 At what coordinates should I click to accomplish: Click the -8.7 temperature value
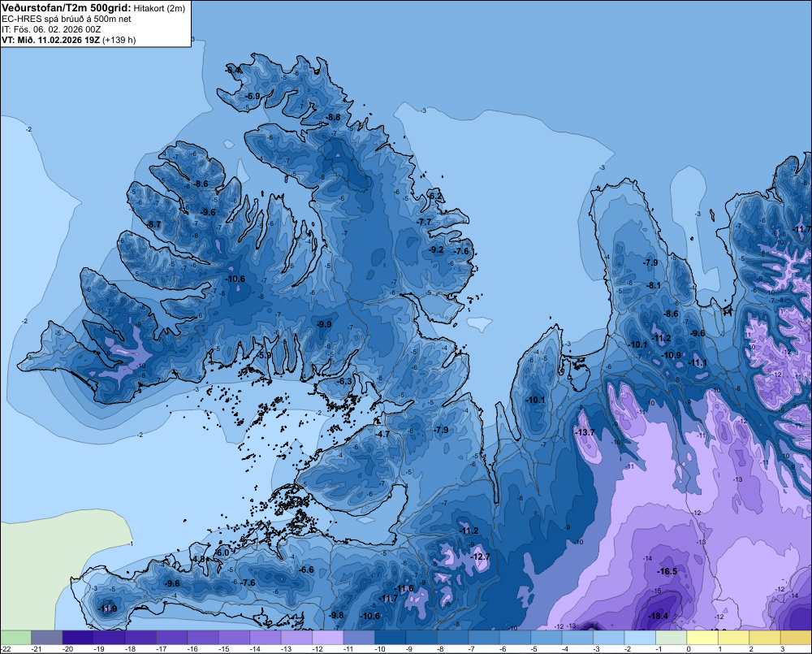coord(153,224)
